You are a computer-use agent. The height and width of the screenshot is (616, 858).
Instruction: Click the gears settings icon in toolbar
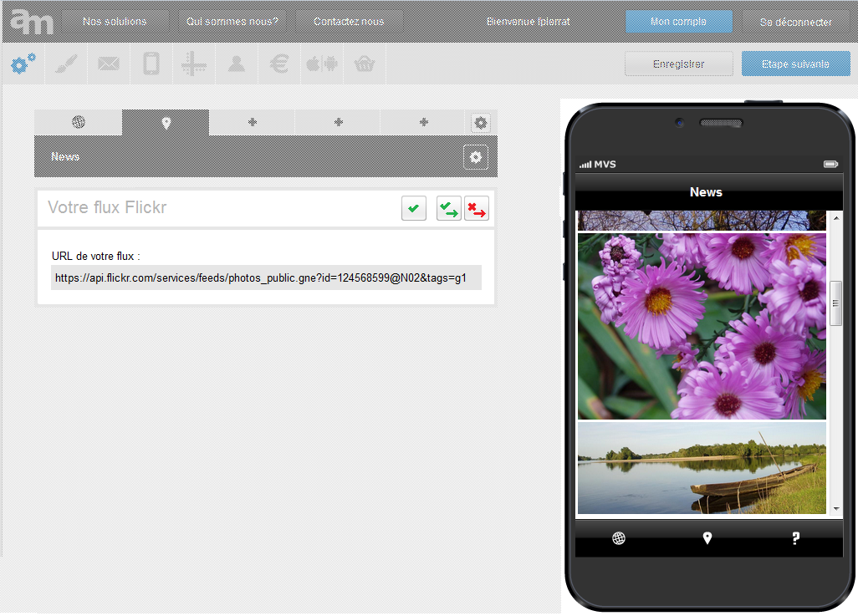click(23, 64)
